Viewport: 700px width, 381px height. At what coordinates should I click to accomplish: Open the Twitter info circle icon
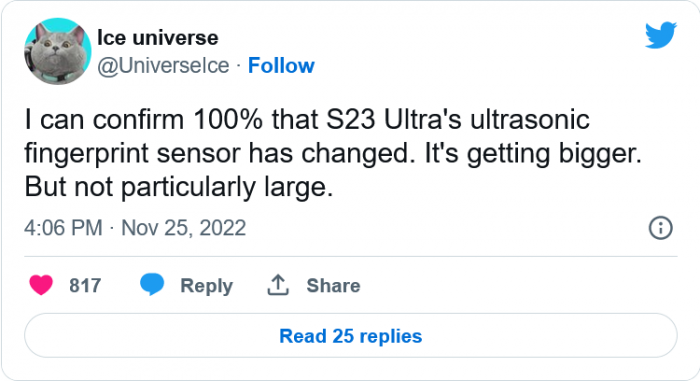660,228
